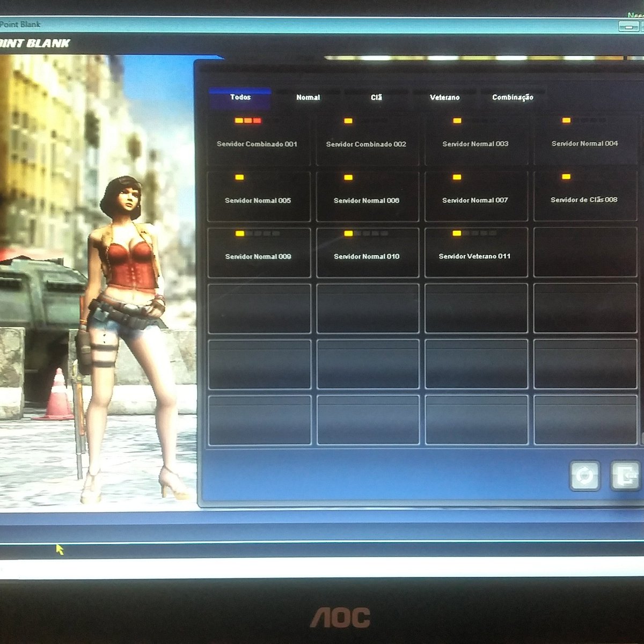
Task: Join Servidor Normal 003
Action: click(x=476, y=140)
